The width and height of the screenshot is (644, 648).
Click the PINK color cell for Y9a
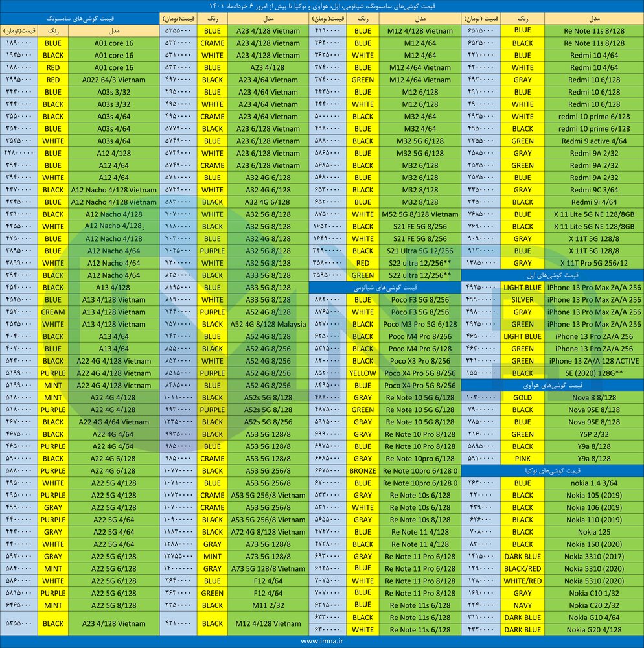click(x=522, y=459)
